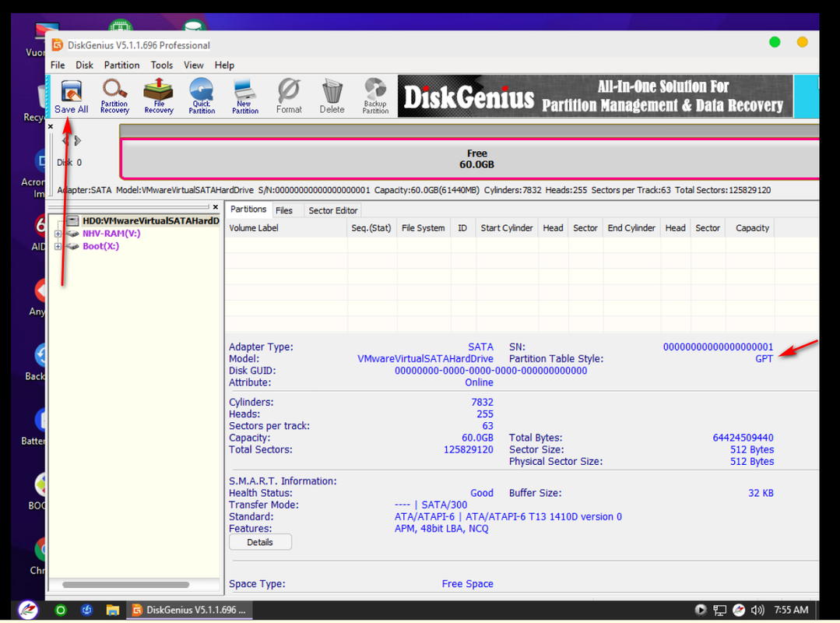The width and height of the screenshot is (840, 623).
Task: Open the Help menu
Action: pos(224,65)
